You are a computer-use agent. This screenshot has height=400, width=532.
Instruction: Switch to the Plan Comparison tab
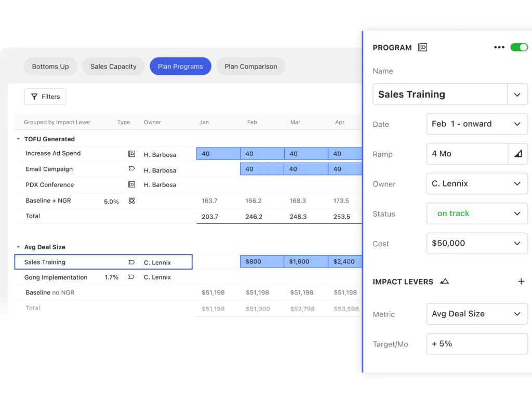tap(250, 66)
